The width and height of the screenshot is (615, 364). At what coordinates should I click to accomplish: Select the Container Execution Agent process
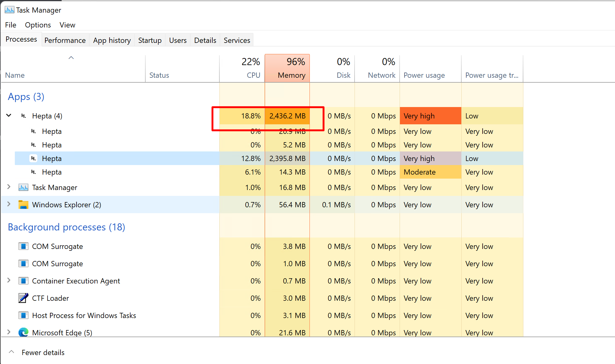pos(76,281)
